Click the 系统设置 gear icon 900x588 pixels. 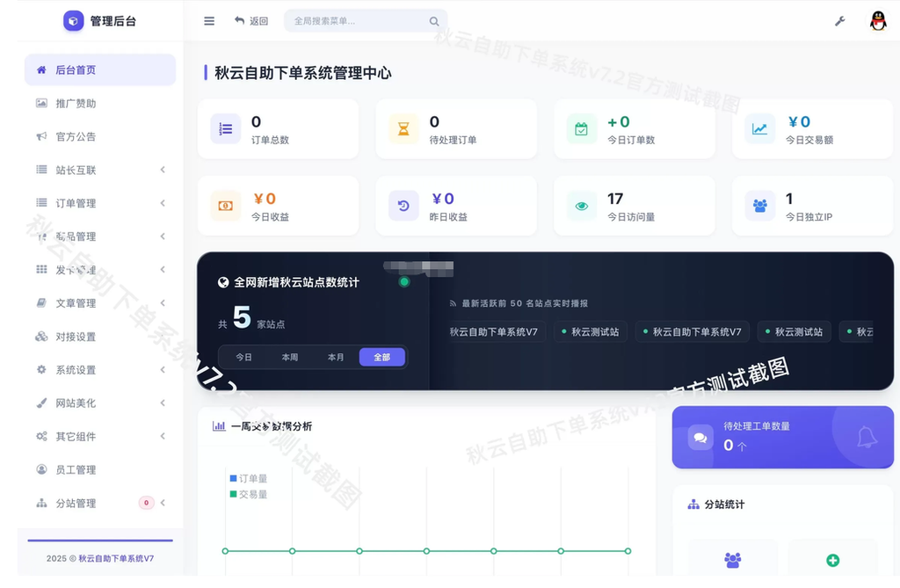coord(41,369)
